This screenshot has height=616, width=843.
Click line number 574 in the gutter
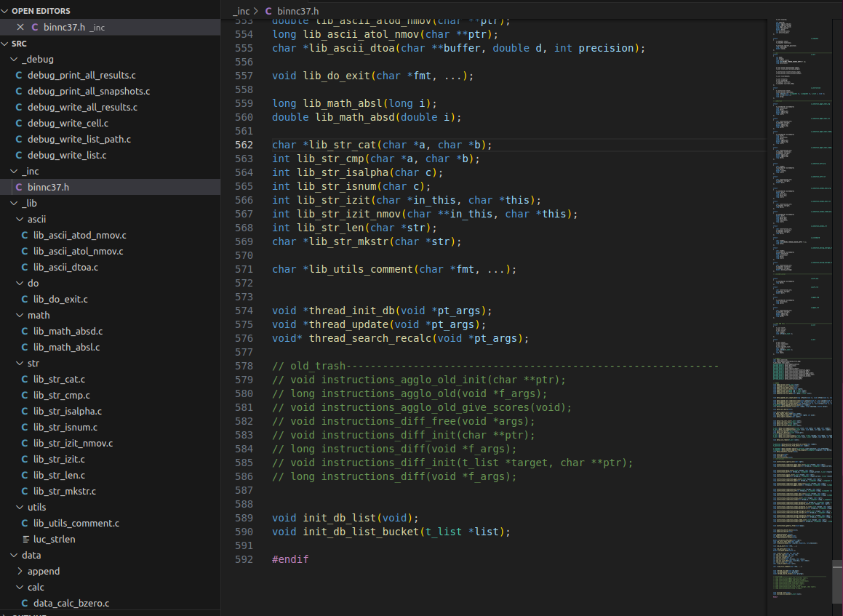[x=244, y=311]
